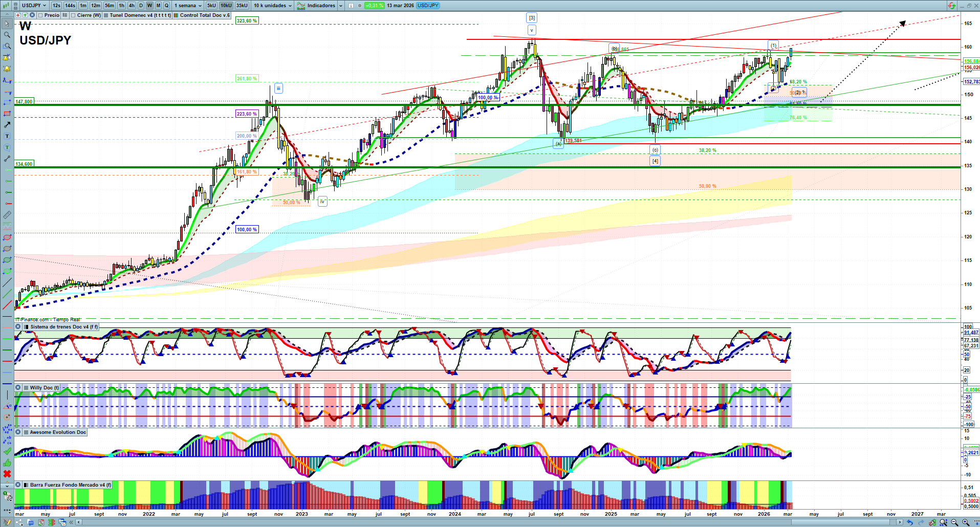Select the rectangle drawing tool
Viewport: 980px width, 527px height.
click(x=7, y=114)
